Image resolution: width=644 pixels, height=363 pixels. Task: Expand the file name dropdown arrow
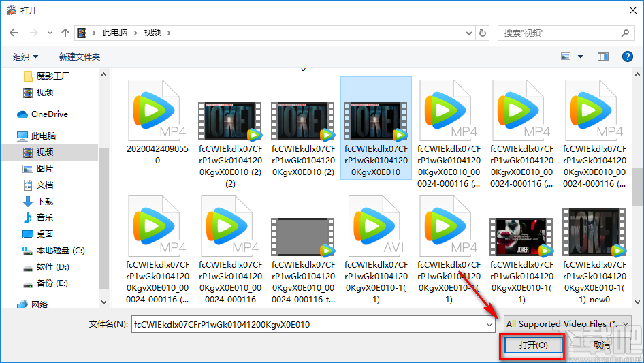point(489,324)
